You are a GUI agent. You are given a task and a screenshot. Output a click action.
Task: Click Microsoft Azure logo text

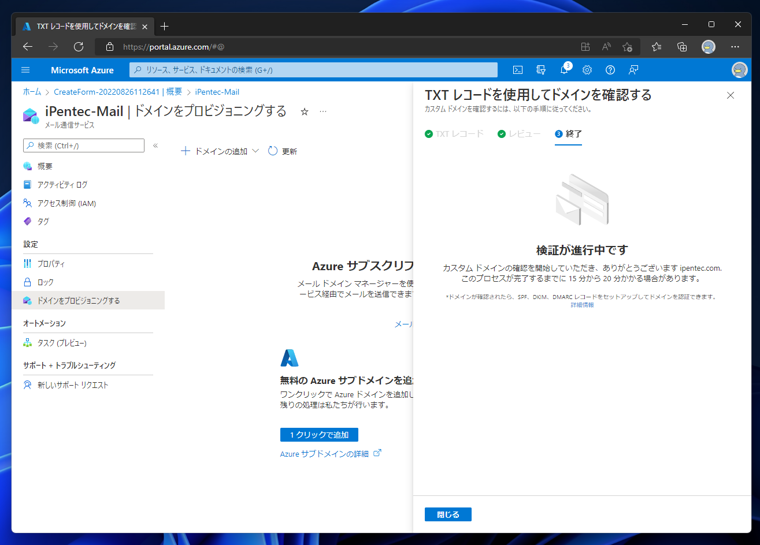click(x=82, y=70)
